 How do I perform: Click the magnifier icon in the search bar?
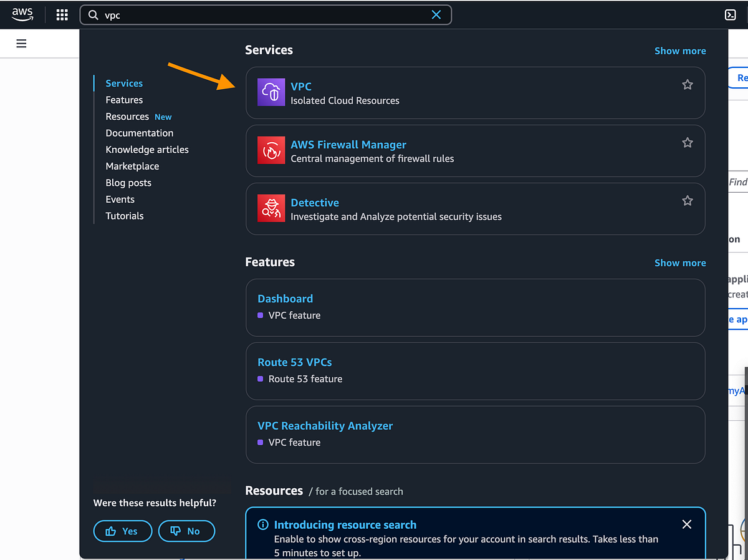pos(93,14)
